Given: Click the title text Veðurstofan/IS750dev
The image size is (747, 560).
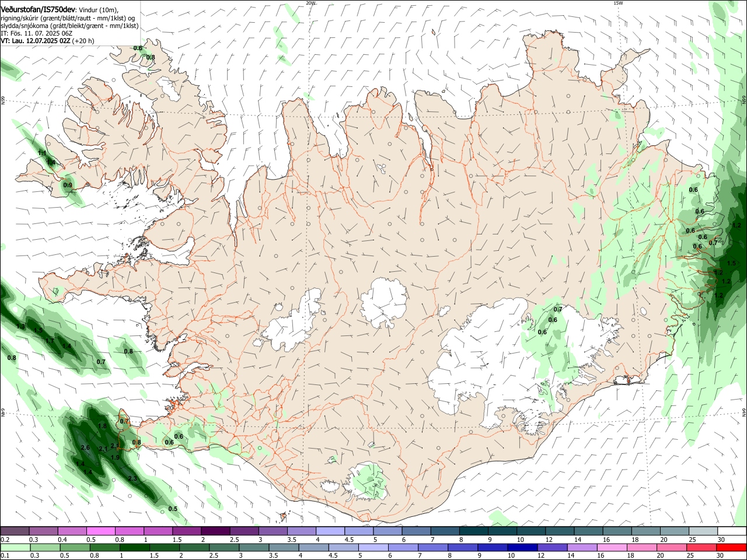Looking at the screenshot, I should (x=37, y=10).
